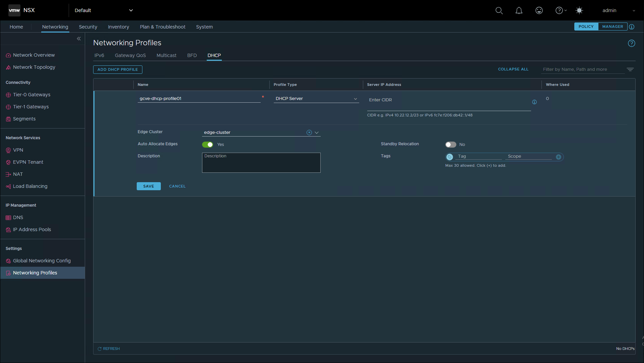Toggle the light/dark theme sun icon

pyautogui.click(x=579, y=10)
